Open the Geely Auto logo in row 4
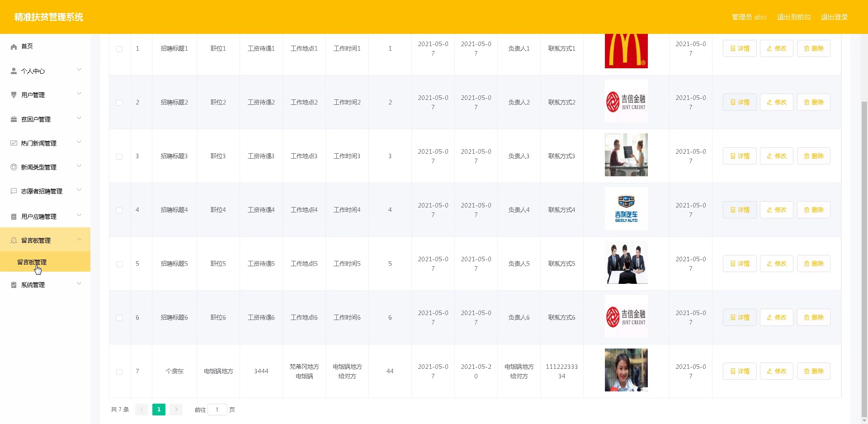 tap(626, 209)
